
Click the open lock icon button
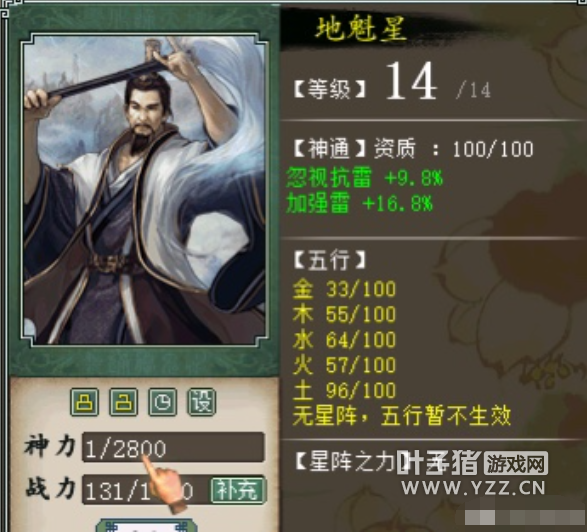coord(124,402)
